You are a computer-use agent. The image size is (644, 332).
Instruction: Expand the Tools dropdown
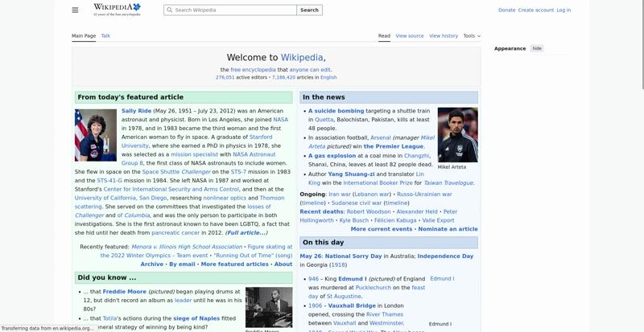pos(472,36)
